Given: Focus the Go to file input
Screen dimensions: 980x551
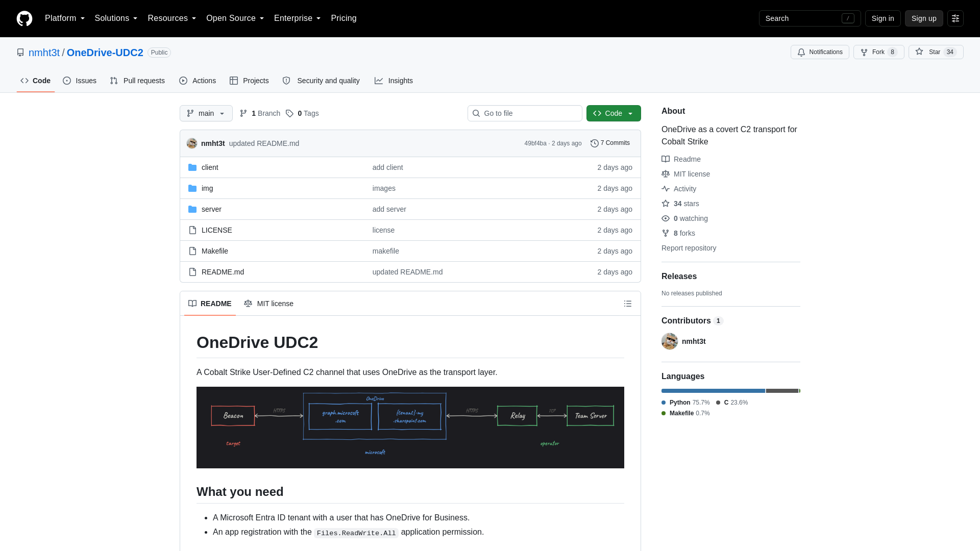Looking at the screenshot, I should point(525,113).
